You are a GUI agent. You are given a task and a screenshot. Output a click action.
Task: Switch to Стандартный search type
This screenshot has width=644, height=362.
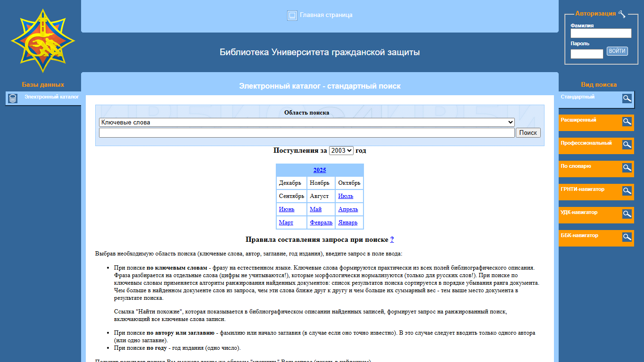click(x=578, y=97)
